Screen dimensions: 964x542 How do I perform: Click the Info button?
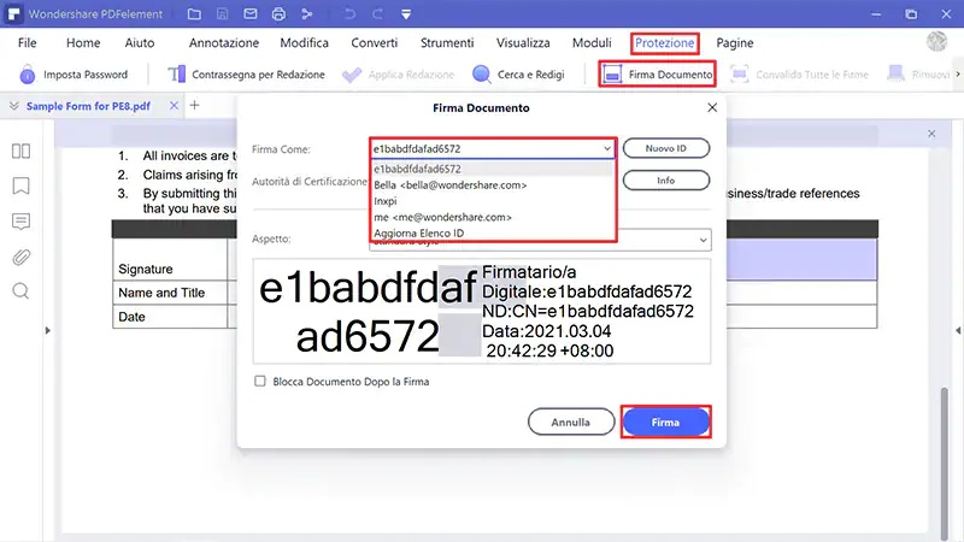click(x=666, y=180)
